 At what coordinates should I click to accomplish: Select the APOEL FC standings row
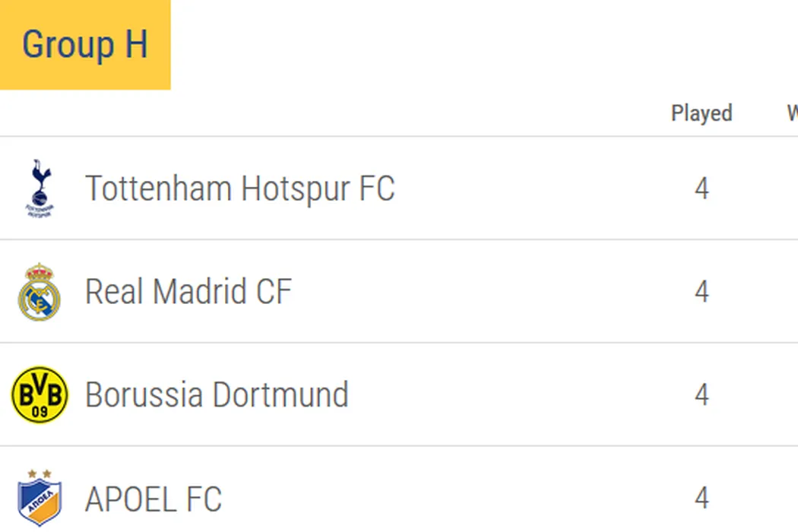532,499
